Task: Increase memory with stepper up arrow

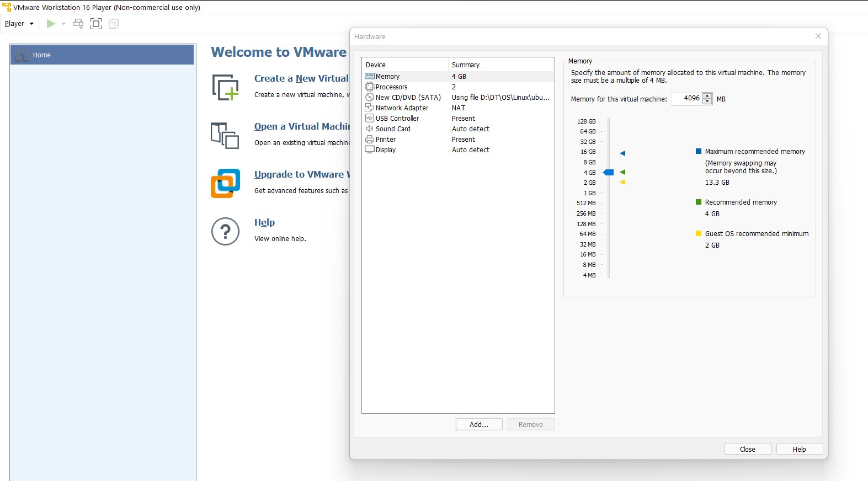Action: pyautogui.click(x=707, y=95)
